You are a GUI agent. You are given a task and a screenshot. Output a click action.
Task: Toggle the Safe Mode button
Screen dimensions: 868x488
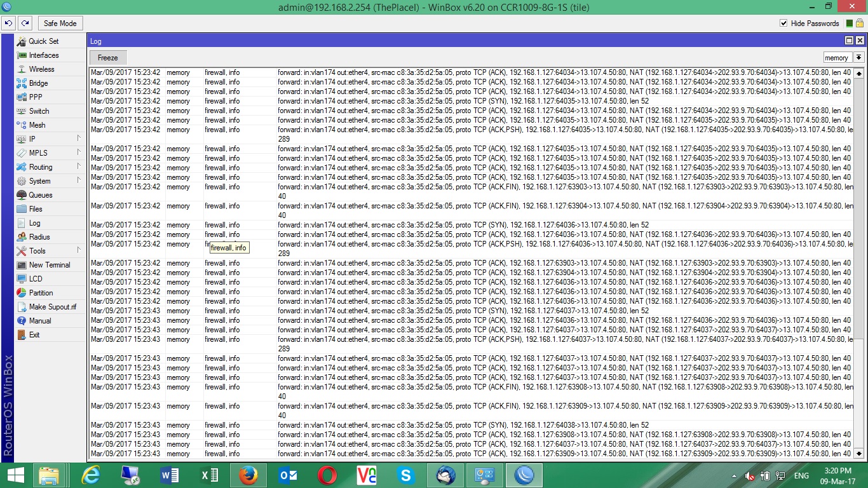60,24
